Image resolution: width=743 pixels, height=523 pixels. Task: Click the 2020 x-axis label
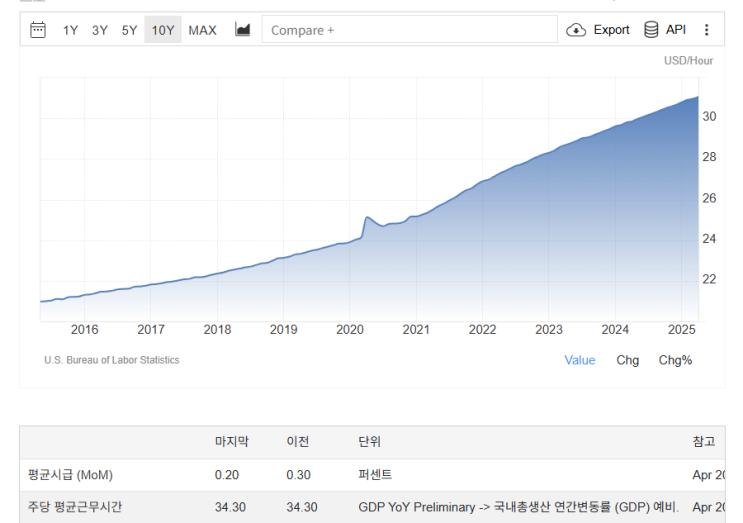[x=350, y=330]
